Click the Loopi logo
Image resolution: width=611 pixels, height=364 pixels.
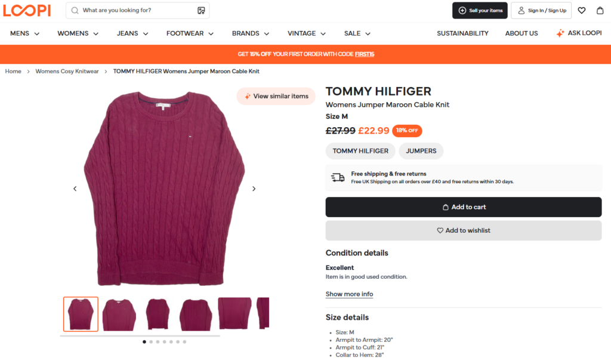(27, 10)
